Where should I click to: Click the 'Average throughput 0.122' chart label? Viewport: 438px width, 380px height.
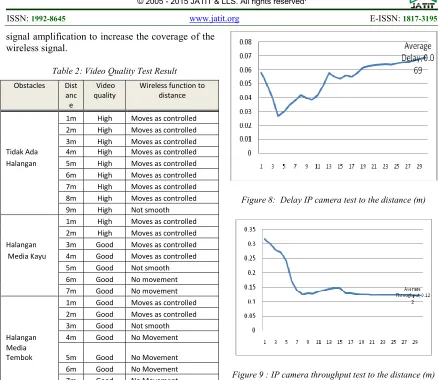413,295
